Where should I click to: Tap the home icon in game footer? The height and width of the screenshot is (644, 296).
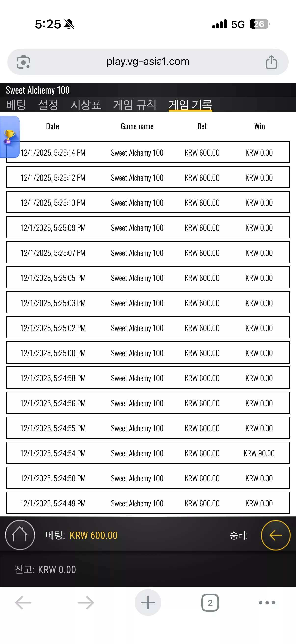click(20, 535)
